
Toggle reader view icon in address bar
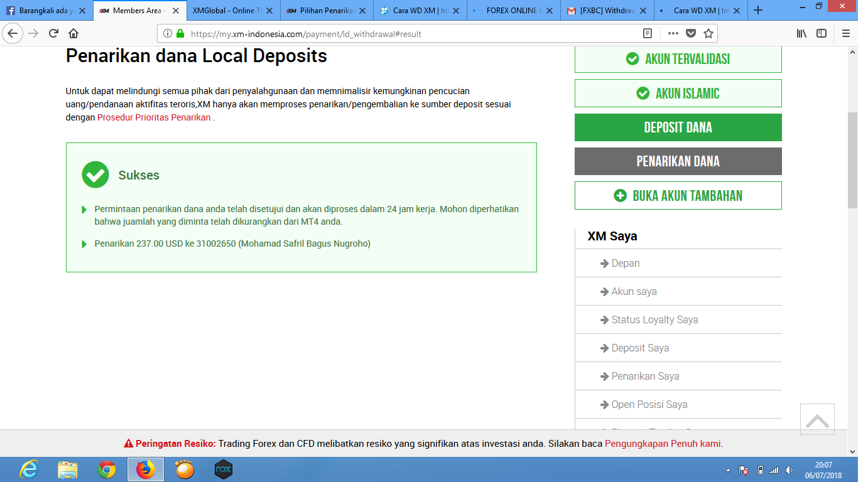648,34
